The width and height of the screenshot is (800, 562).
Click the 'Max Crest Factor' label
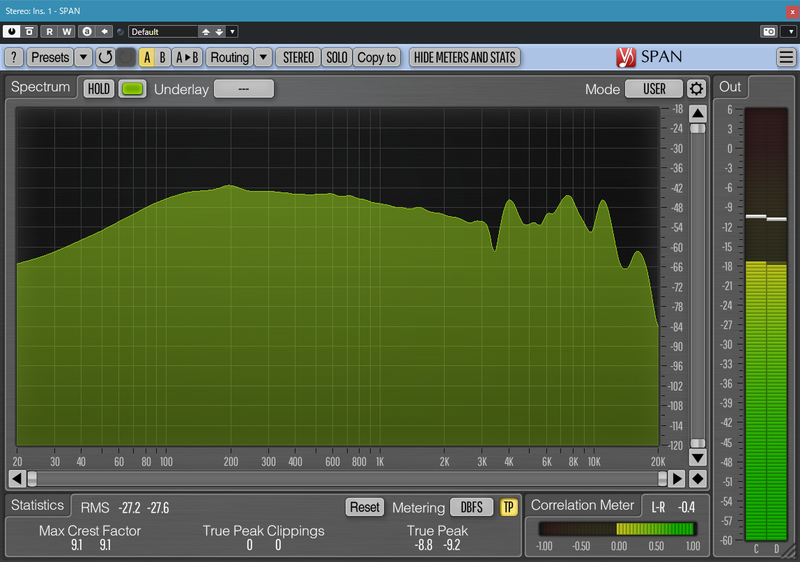pos(90,531)
